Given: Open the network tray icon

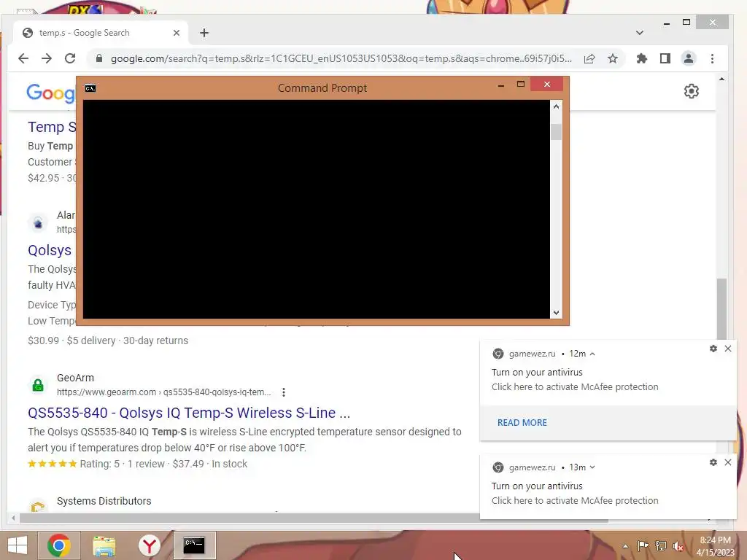Looking at the screenshot, I should click(661, 546).
